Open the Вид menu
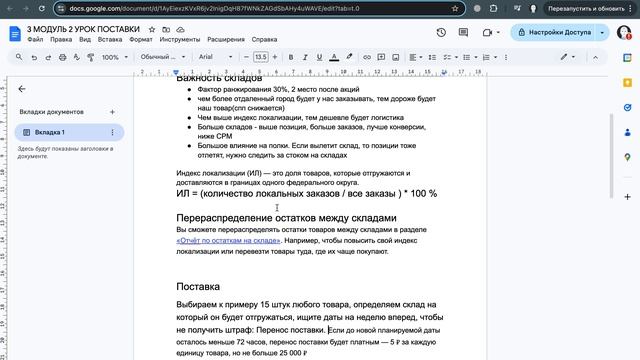Viewport: 640px width, 360px height. (85, 40)
